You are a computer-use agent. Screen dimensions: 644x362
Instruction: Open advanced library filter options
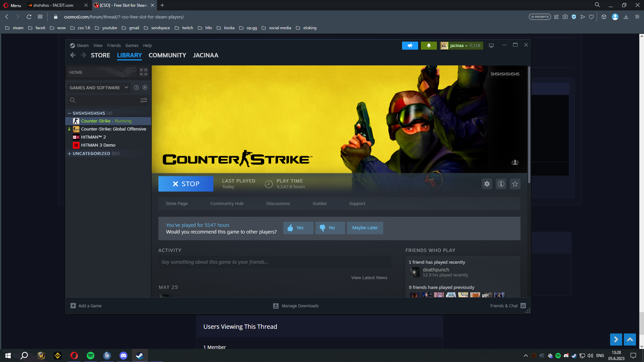[x=144, y=100]
